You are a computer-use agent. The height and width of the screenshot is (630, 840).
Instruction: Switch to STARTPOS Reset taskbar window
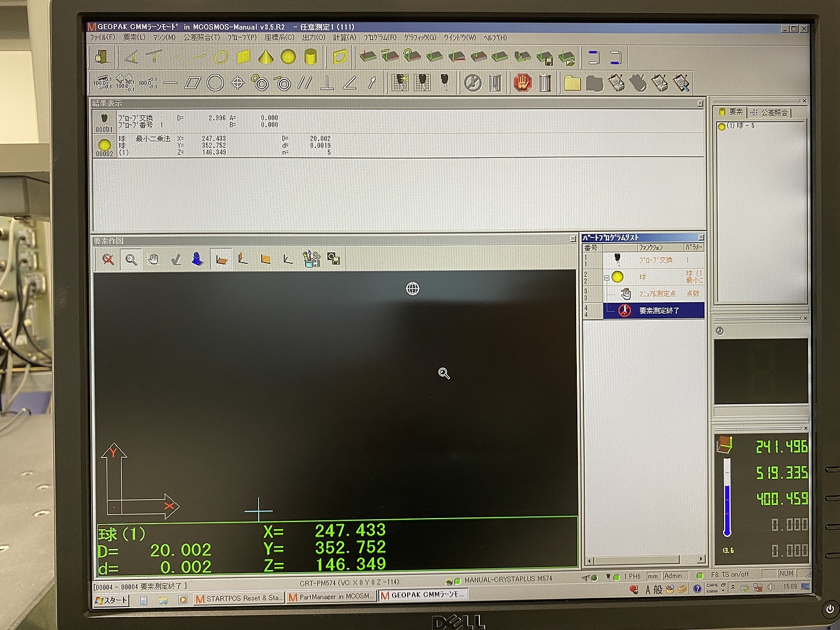(x=239, y=599)
